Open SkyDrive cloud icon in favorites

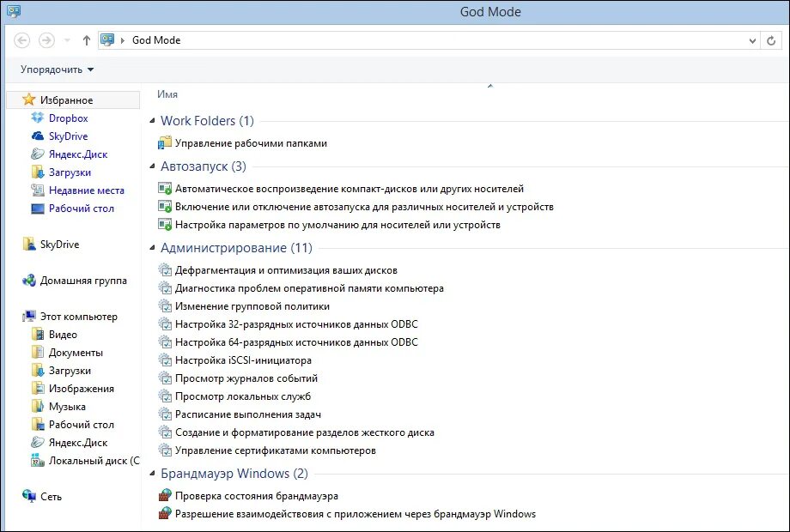click(x=38, y=136)
